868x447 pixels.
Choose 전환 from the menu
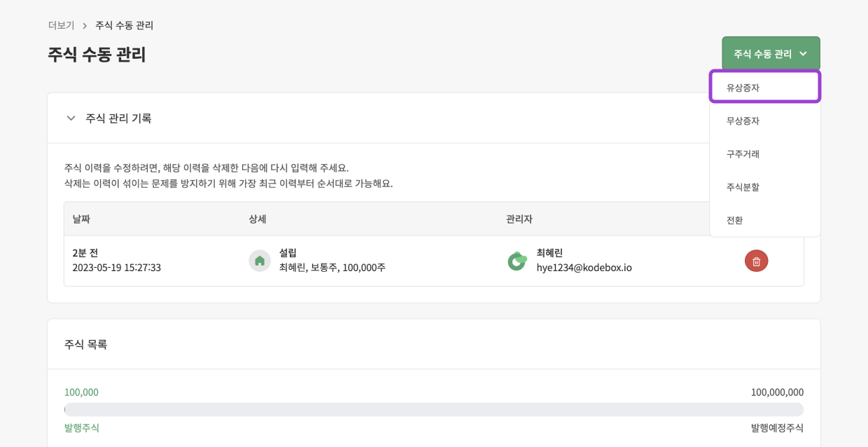734,220
